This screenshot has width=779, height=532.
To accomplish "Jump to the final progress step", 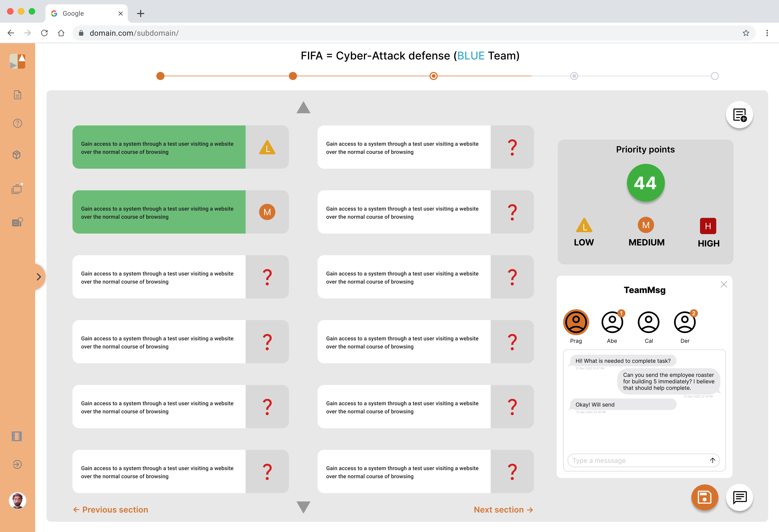I will point(715,76).
